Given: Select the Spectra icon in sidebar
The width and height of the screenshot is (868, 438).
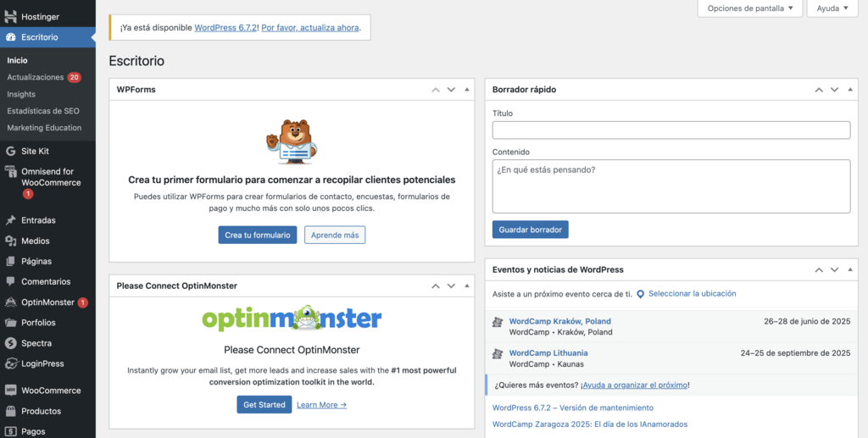Looking at the screenshot, I should [x=10, y=343].
